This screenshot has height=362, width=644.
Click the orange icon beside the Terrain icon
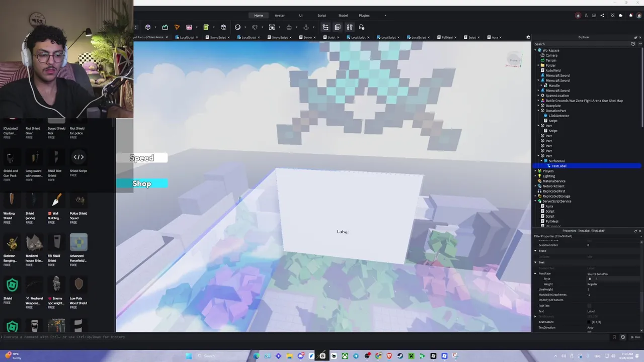177,27
